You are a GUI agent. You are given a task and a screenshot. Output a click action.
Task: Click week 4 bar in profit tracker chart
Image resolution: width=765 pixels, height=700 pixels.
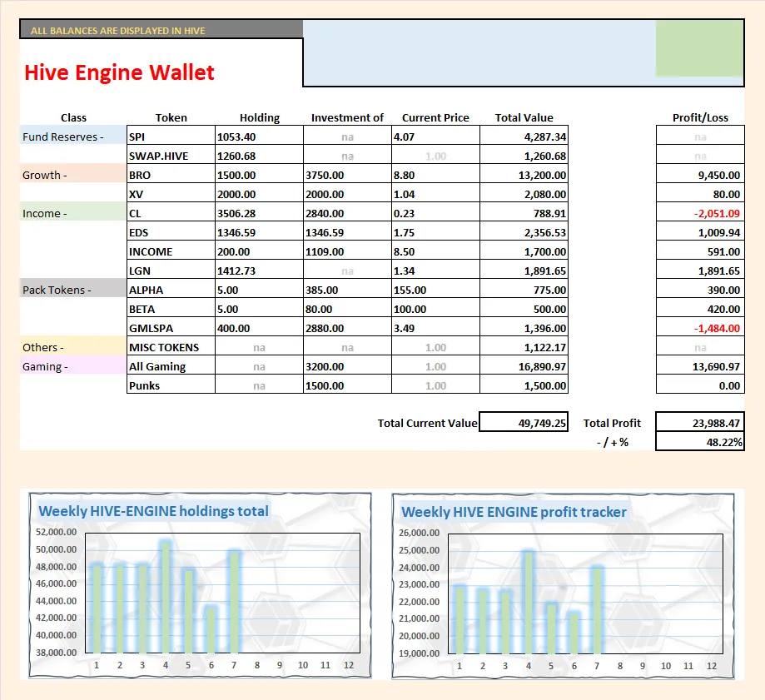click(529, 602)
